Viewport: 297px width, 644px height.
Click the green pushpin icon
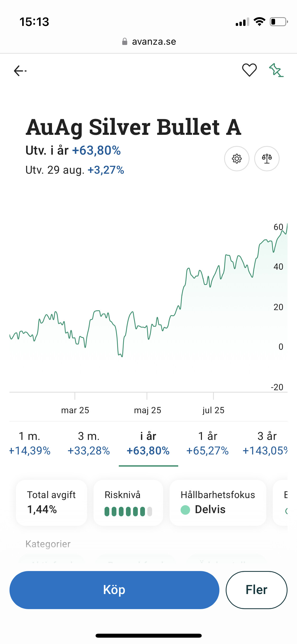pos(276,70)
